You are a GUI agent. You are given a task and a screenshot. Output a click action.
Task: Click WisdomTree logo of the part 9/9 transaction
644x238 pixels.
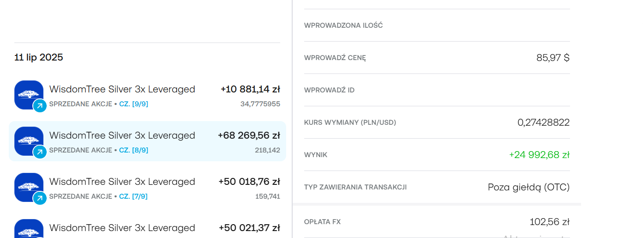pos(29,94)
